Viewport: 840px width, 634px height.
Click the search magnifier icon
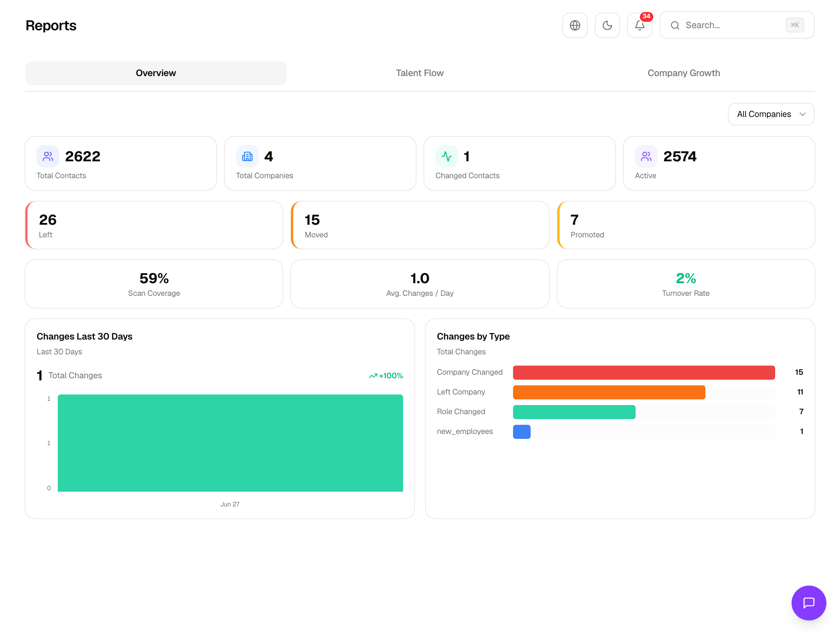[674, 25]
